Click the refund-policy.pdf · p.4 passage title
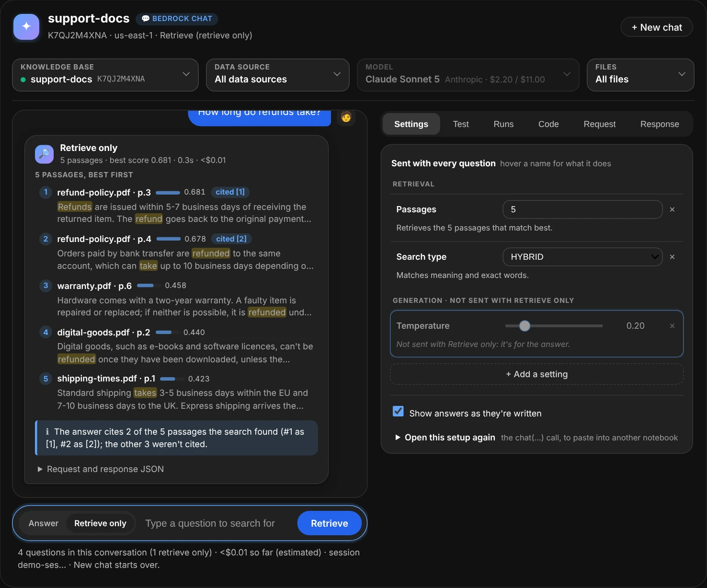The width and height of the screenshot is (707, 588). (104, 239)
